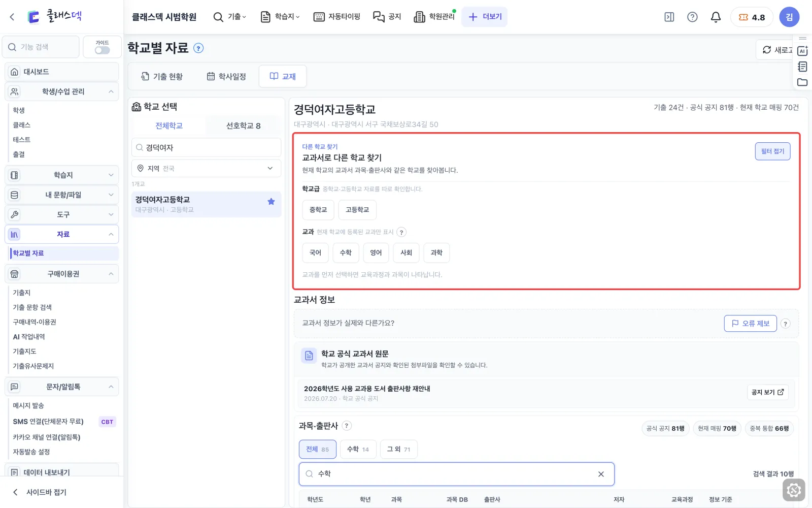Toggle the 고등학교 school-level filter

tap(357, 210)
